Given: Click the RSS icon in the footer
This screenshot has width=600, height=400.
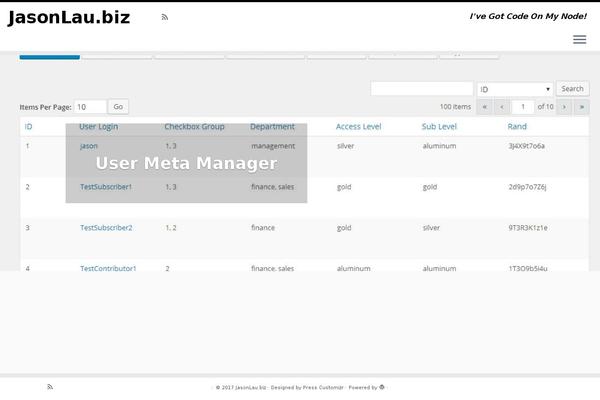Looking at the screenshot, I should tap(50, 387).
